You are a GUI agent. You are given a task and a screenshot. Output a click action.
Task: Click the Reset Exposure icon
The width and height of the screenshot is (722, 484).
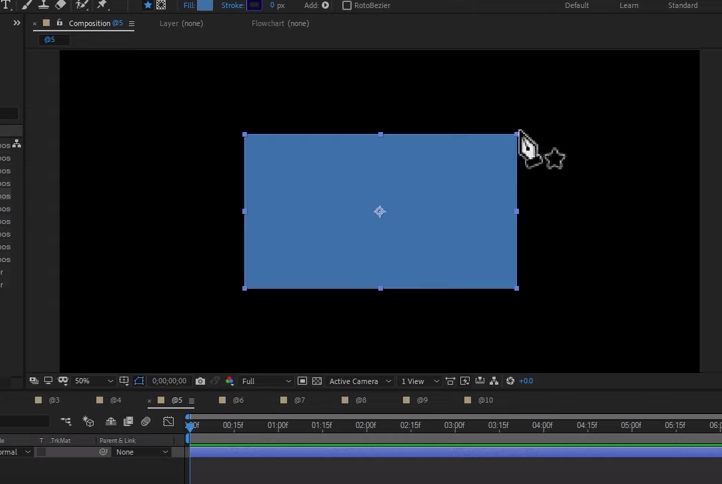pos(510,381)
